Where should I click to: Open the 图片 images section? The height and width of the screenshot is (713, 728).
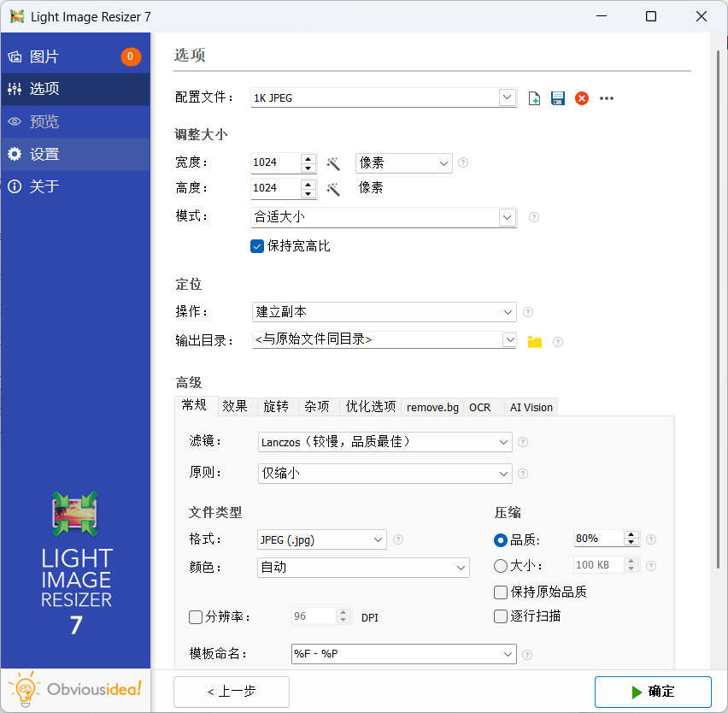75,56
